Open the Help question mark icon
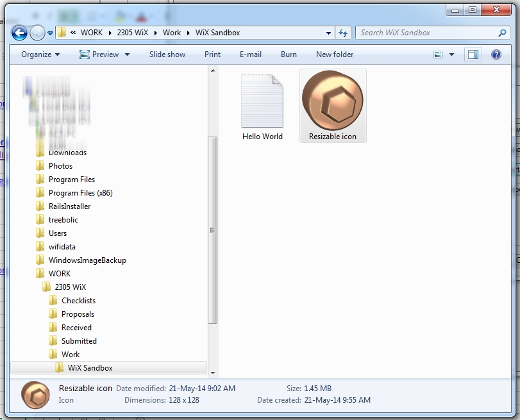 point(496,55)
